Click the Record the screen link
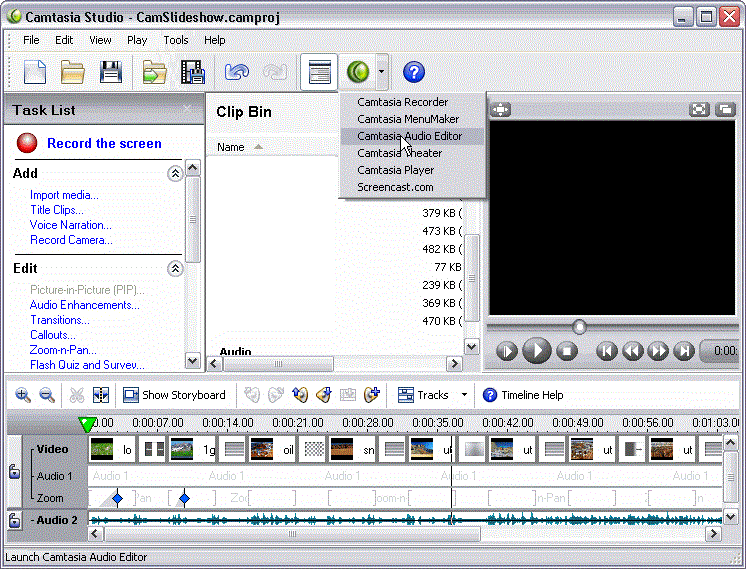746x569 pixels. tap(104, 143)
